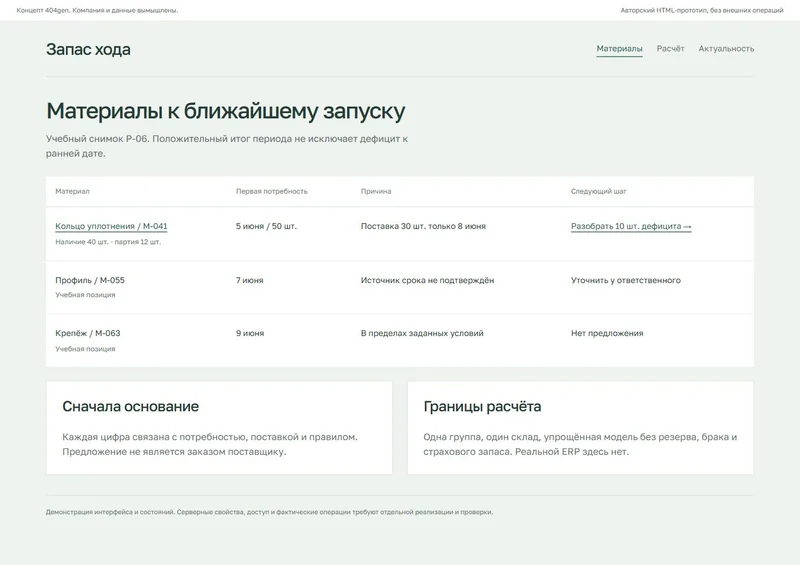Follow the Разобрать 10 шт. дефицита link
The height and width of the screenshot is (565, 800).
pyautogui.click(x=631, y=226)
